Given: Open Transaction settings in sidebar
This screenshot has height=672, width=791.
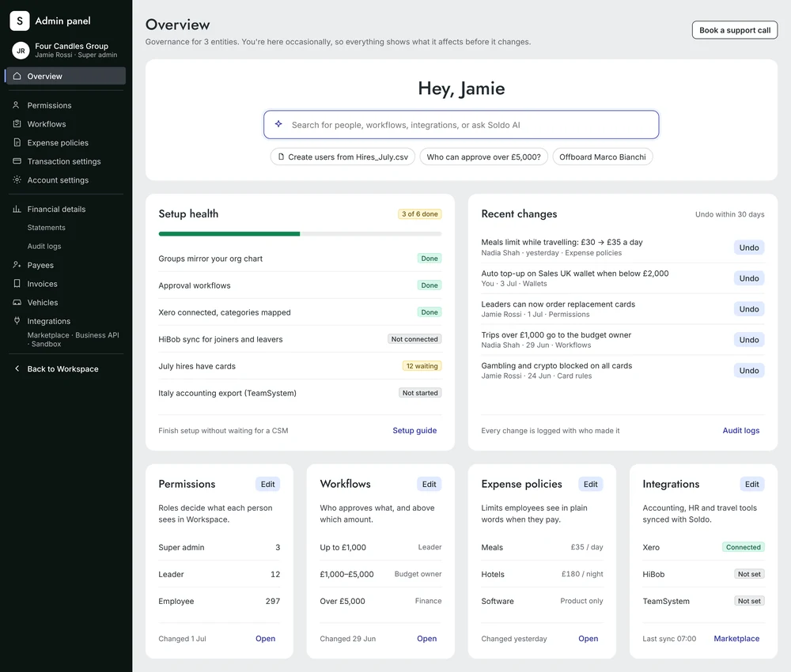Looking at the screenshot, I should [66, 161].
